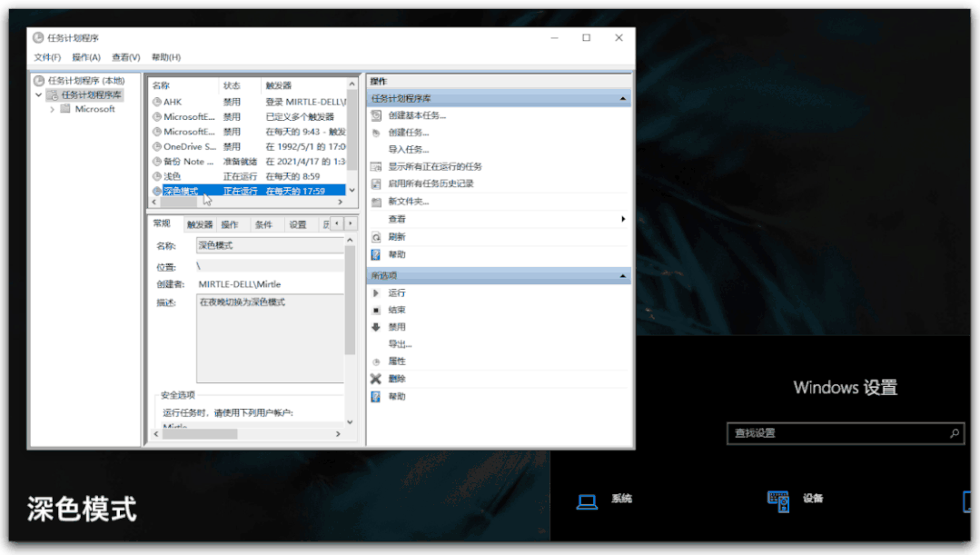Click 导入任务... action
This screenshot has height=555, width=980.
coord(408,149)
